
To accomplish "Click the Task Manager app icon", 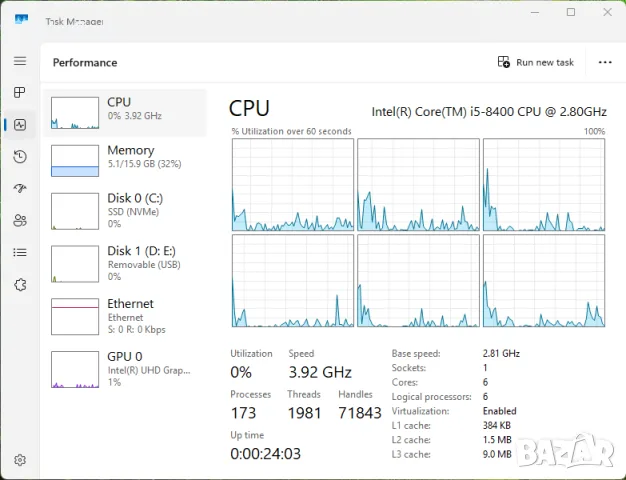I will tap(21, 19).
